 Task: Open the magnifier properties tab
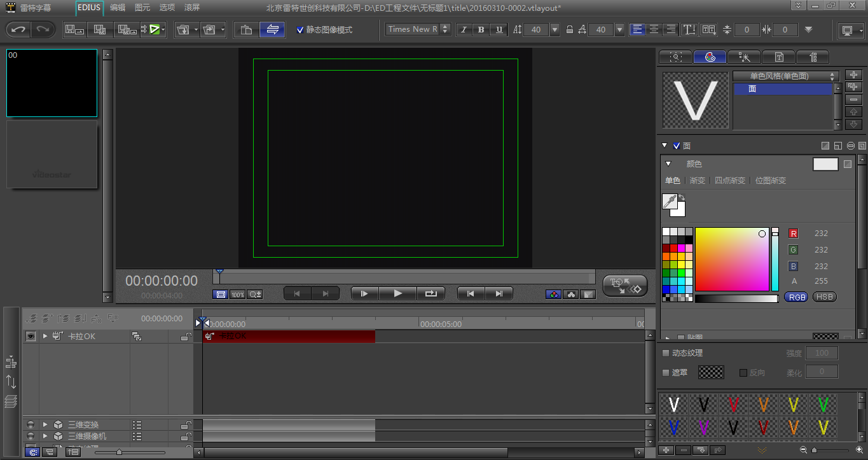[x=675, y=57]
